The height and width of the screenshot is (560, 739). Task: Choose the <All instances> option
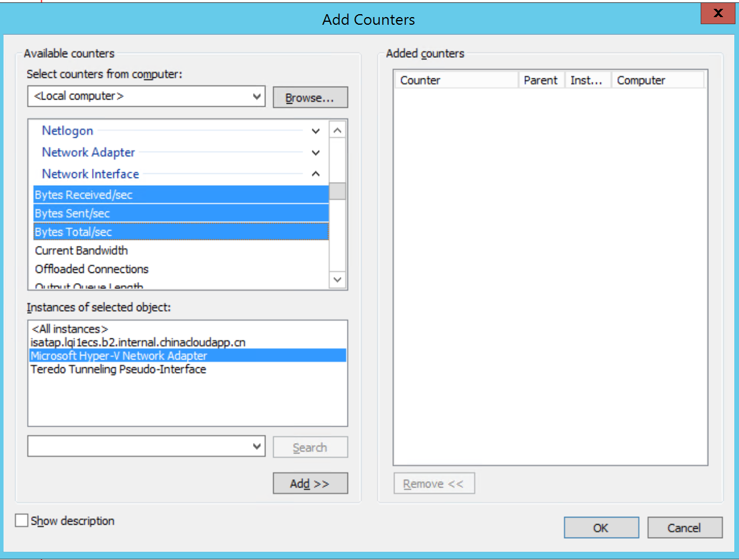point(70,328)
